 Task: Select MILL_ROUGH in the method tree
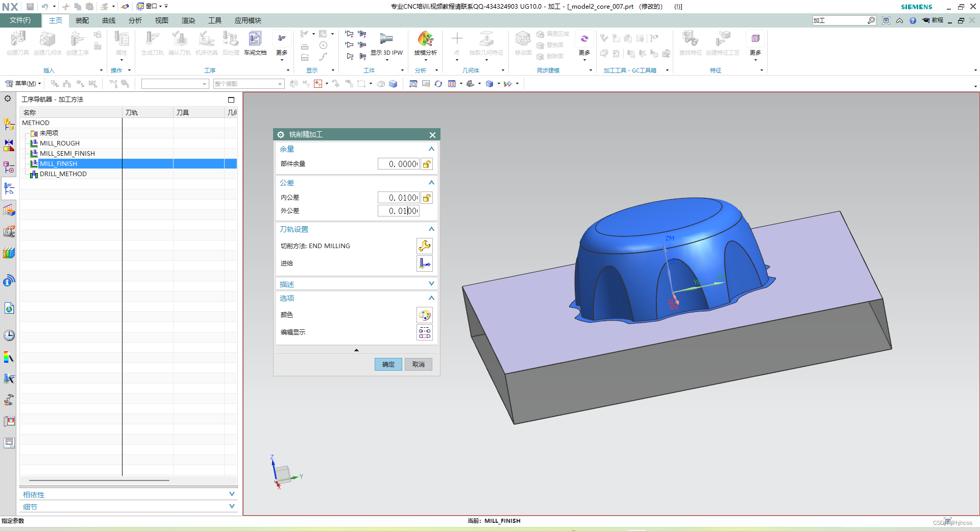pos(60,143)
